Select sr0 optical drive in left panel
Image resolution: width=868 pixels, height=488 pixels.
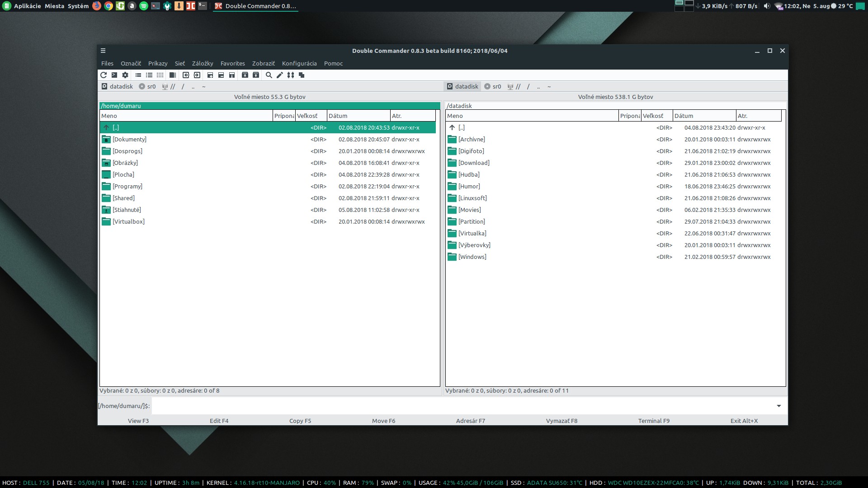click(x=147, y=86)
